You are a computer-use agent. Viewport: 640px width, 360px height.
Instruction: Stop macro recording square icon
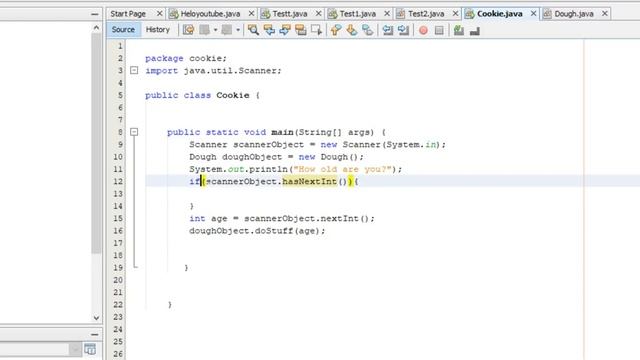click(x=439, y=30)
